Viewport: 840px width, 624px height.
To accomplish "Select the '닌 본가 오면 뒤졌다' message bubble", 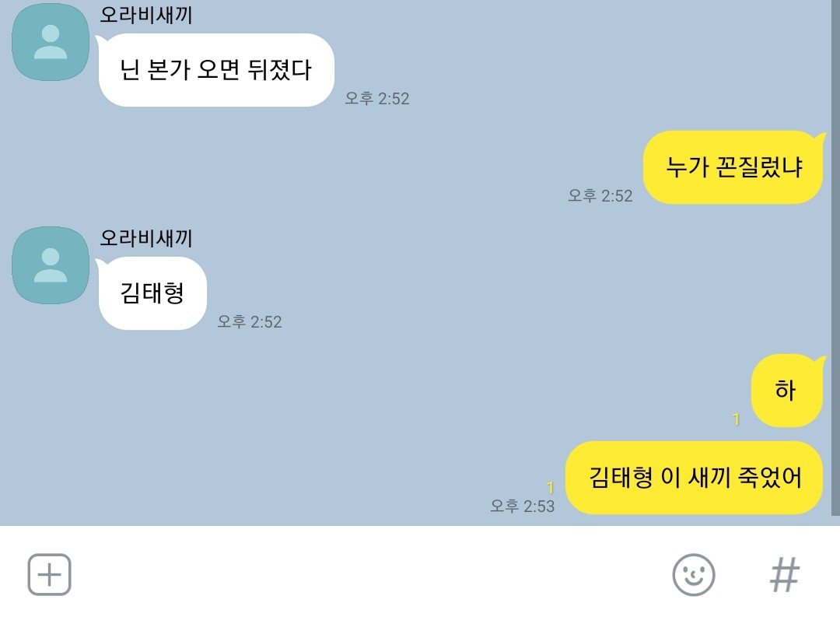I will click(216, 70).
